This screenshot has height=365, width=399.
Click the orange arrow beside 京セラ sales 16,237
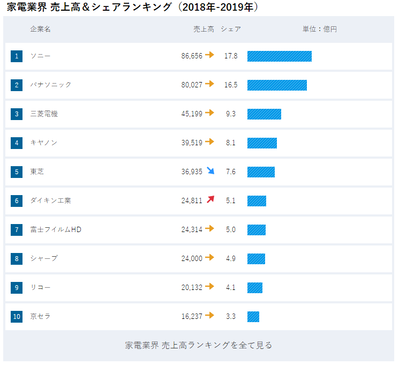(x=210, y=315)
